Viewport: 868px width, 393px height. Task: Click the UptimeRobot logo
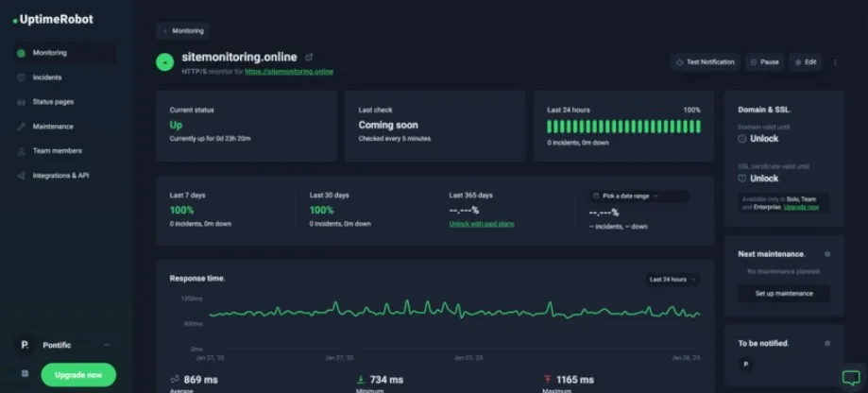[53, 20]
